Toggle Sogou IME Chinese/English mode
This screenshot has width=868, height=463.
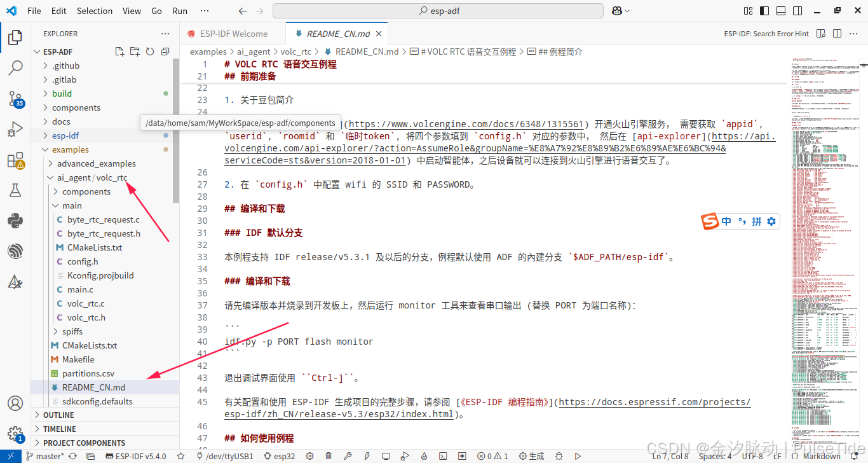(x=726, y=221)
